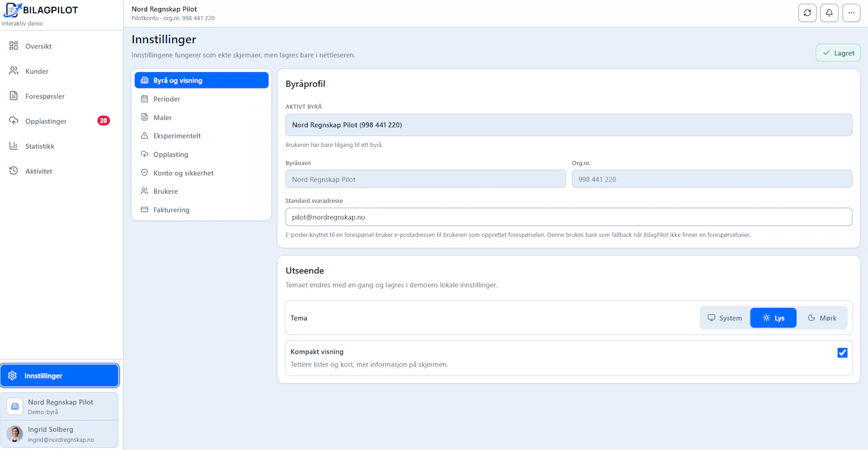Go to Forespørsler in the sidebar
868x450 pixels.
[60, 96]
